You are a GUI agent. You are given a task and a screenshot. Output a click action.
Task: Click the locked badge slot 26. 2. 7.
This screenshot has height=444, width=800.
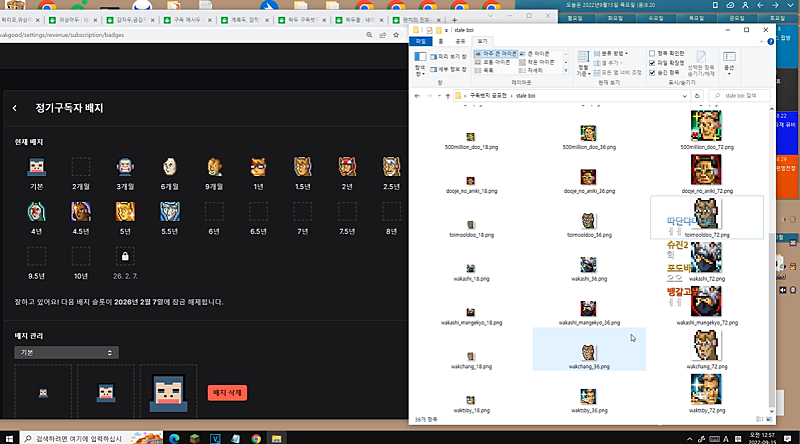pyautogui.click(x=125, y=256)
